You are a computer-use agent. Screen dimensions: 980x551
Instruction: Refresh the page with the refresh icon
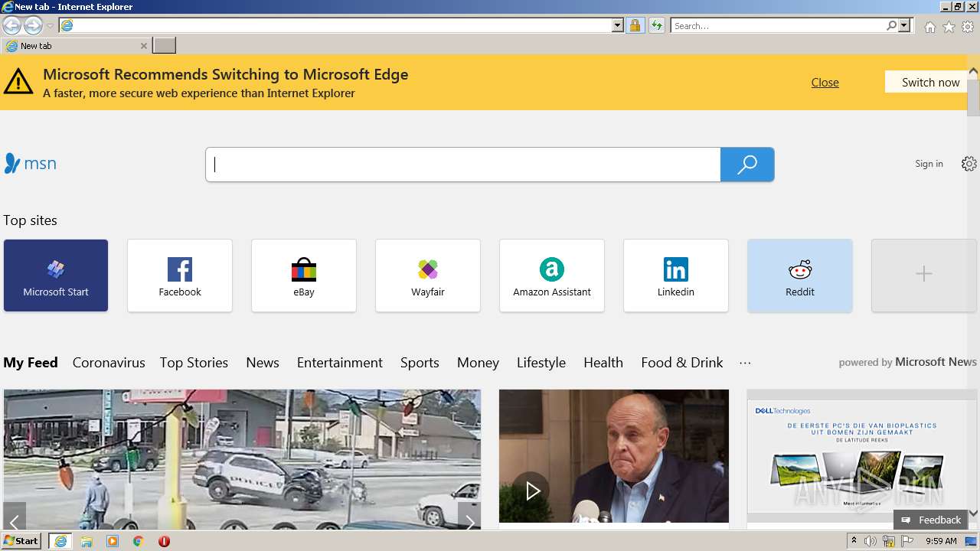point(657,26)
